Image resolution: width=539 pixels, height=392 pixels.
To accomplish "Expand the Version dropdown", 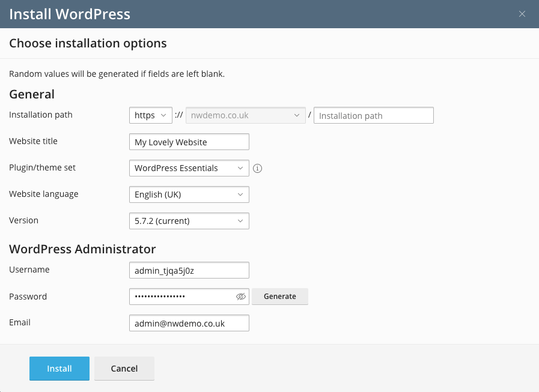I will [x=189, y=221].
